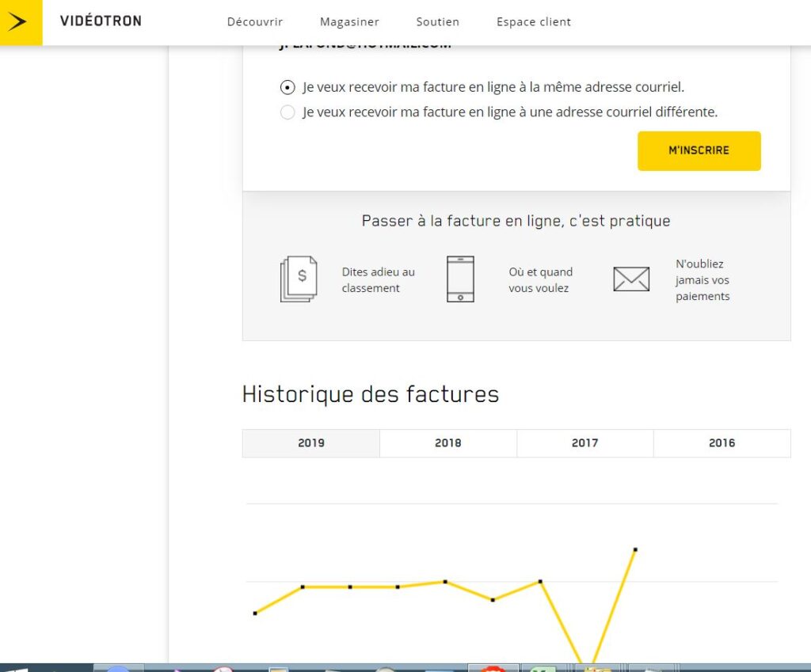Viewport: 811px width, 672px height.
Task: Click the smartphone icon
Action: tap(460, 279)
